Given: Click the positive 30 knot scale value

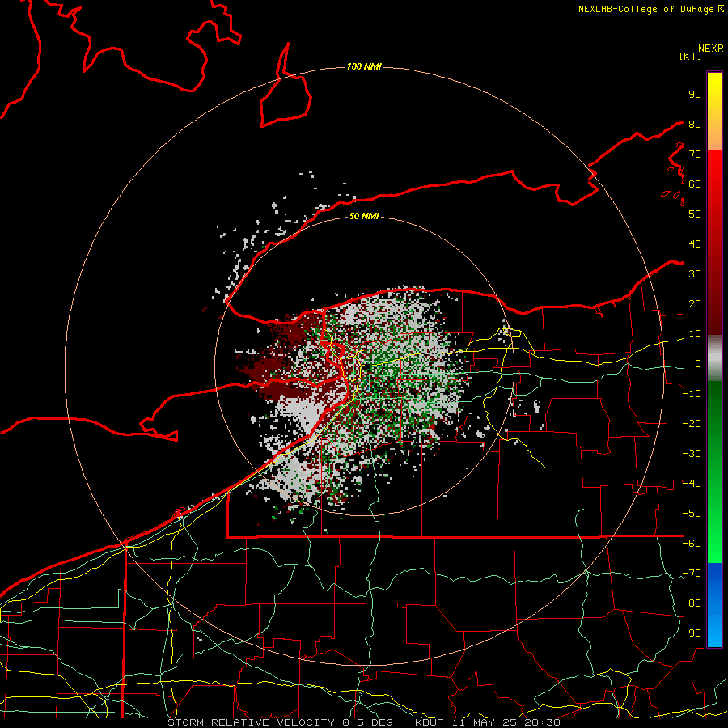Looking at the screenshot, I should pos(695,274).
